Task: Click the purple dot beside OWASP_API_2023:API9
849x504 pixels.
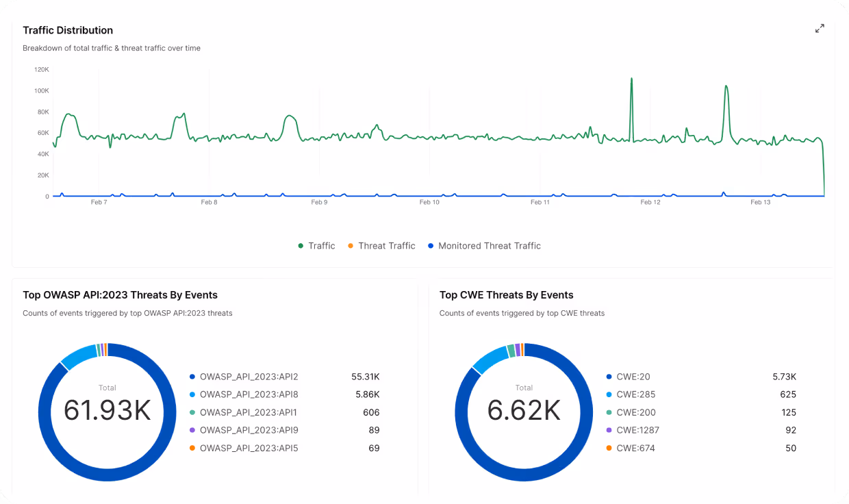Action: (x=192, y=430)
